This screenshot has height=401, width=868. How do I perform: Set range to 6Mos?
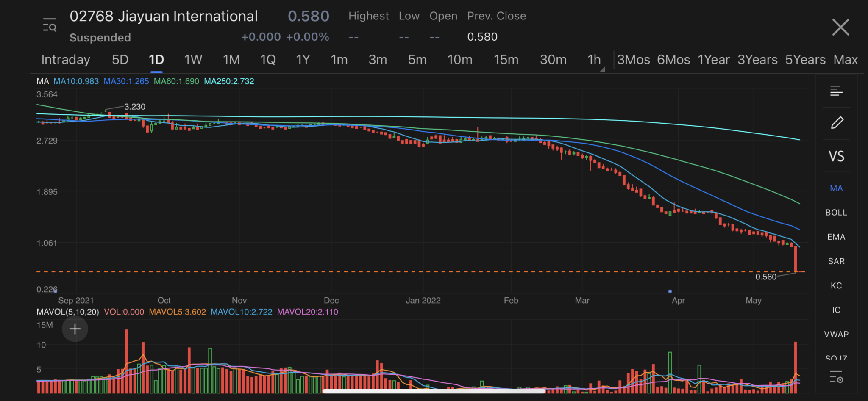tap(673, 60)
